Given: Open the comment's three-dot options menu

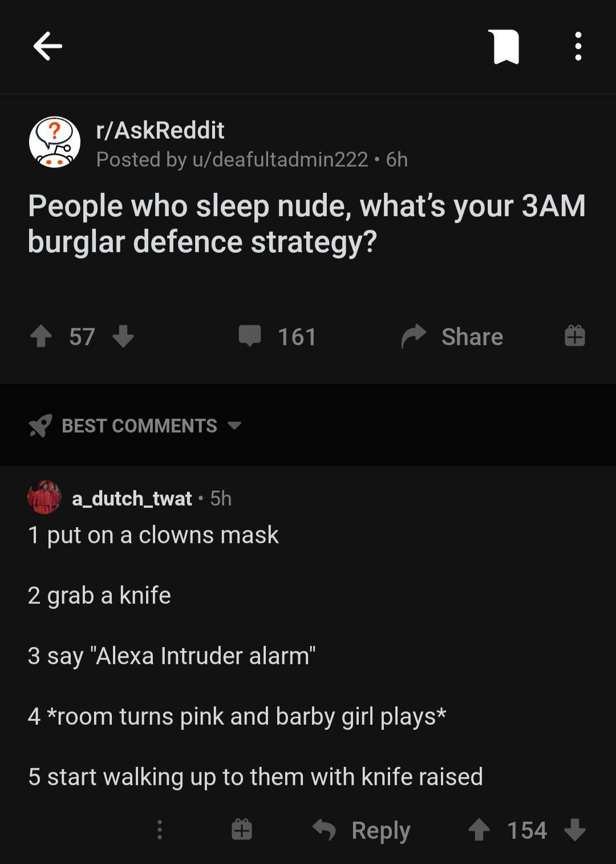Looking at the screenshot, I should click(159, 829).
